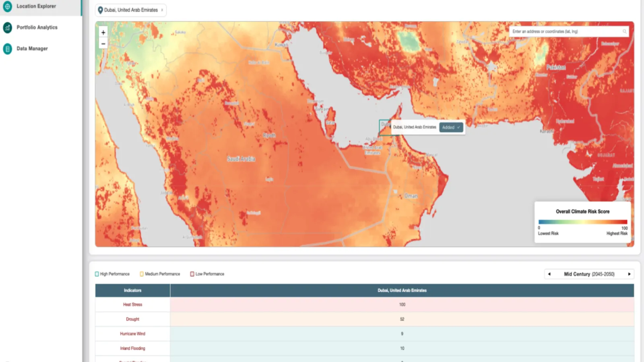Click the map search magnifier icon
Image resolution: width=644 pixels, height=362 pixels.
pos(624,31)
